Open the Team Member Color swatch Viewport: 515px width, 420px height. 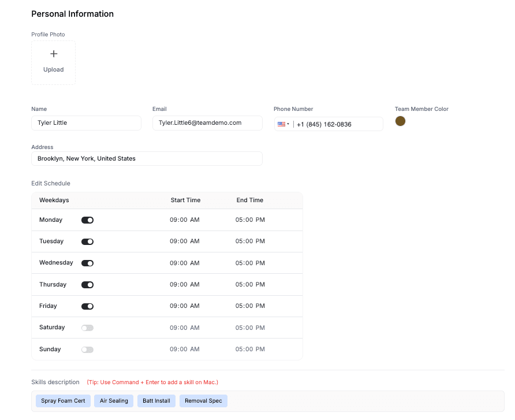tap(400, 121)
